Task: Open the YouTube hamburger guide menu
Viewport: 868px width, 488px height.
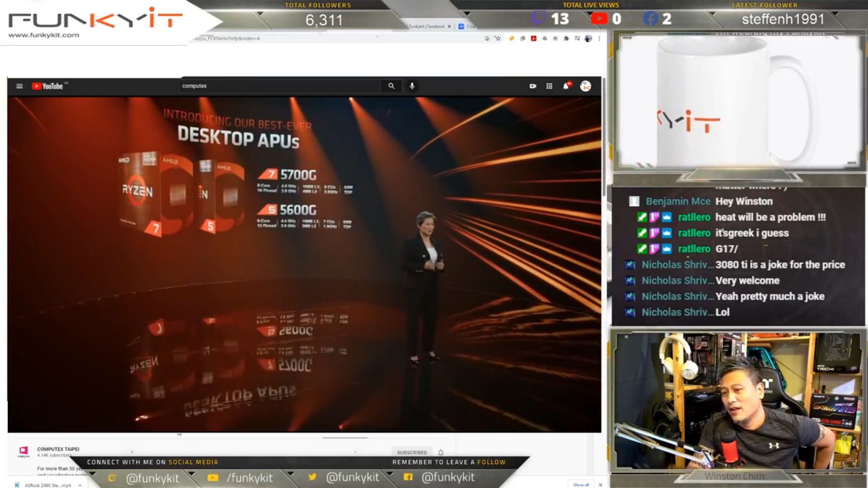Action: tap(19, 86)
